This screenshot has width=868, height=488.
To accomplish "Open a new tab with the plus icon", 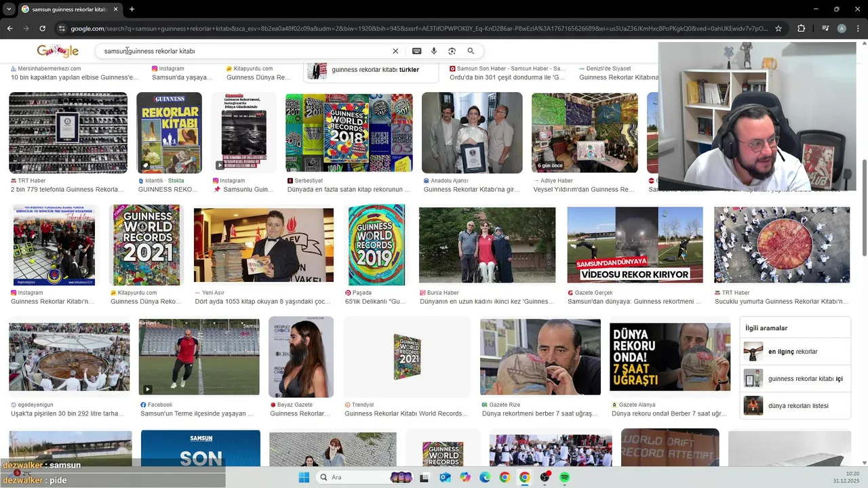I will pos(132,9).
